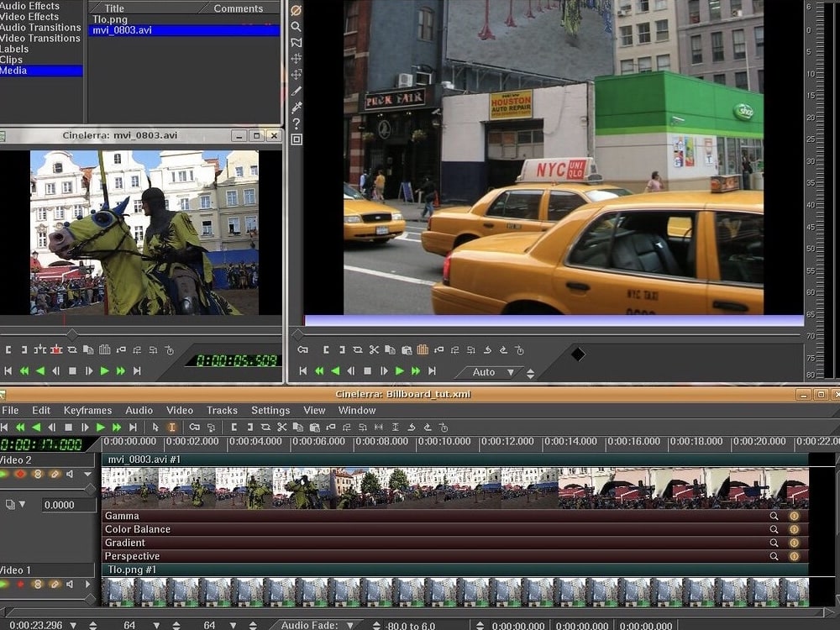Viewport: 840px width, 630px height.
Task: Set out-point bracket in compositor toolbar
Action: (x=342, y=349)
